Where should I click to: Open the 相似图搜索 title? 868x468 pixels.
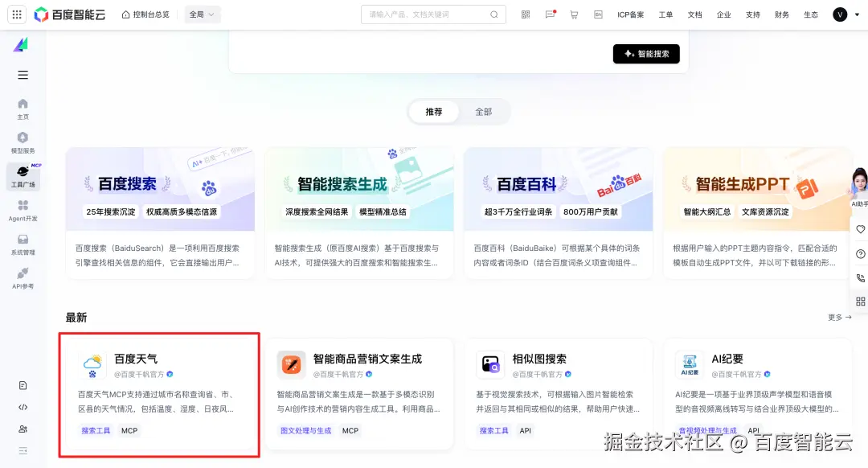coord(539,359)
